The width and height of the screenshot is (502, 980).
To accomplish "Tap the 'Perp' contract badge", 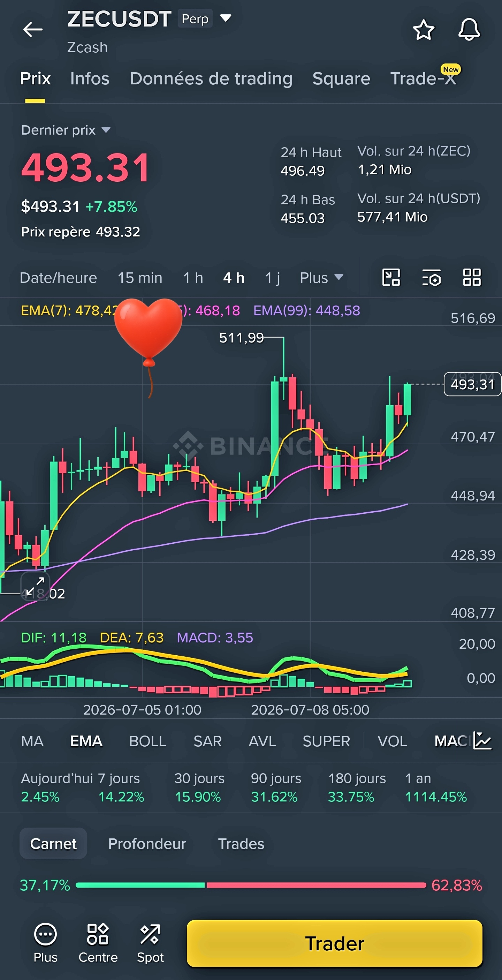I will (x=195, y=18).
